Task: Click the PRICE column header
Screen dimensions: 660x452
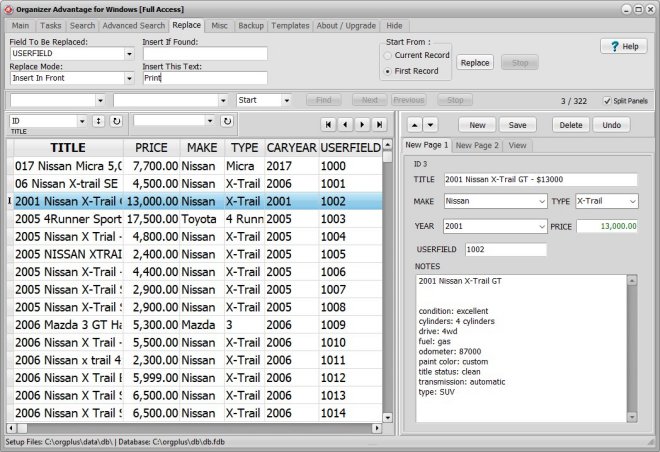Action: click(x=151, y=148)
